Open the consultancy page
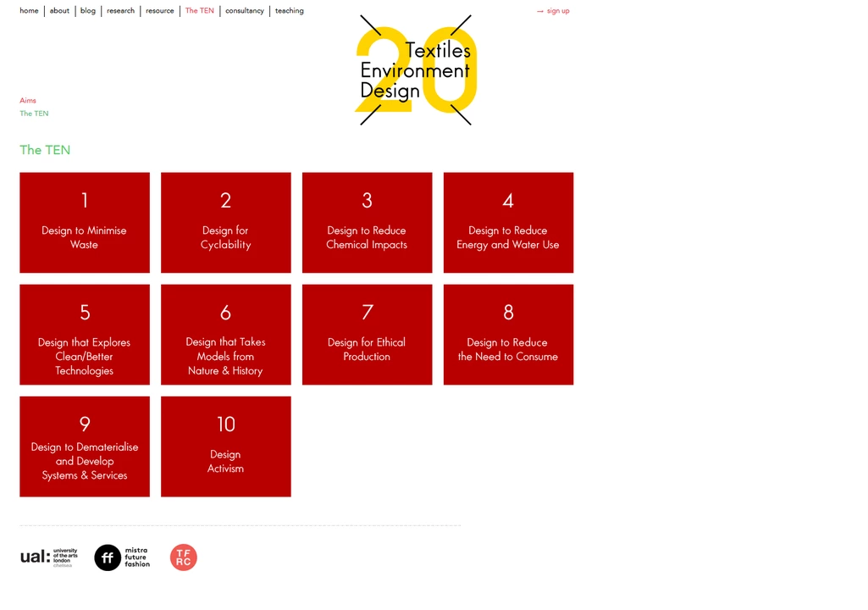Viewport: 868px width, 610px height. coord(244,11)
